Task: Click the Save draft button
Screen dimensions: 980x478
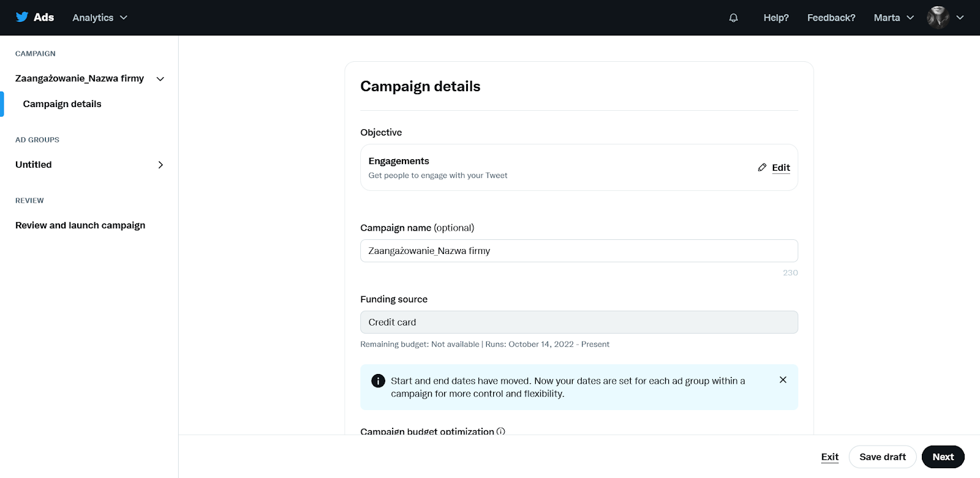Action: click(883, 457)
